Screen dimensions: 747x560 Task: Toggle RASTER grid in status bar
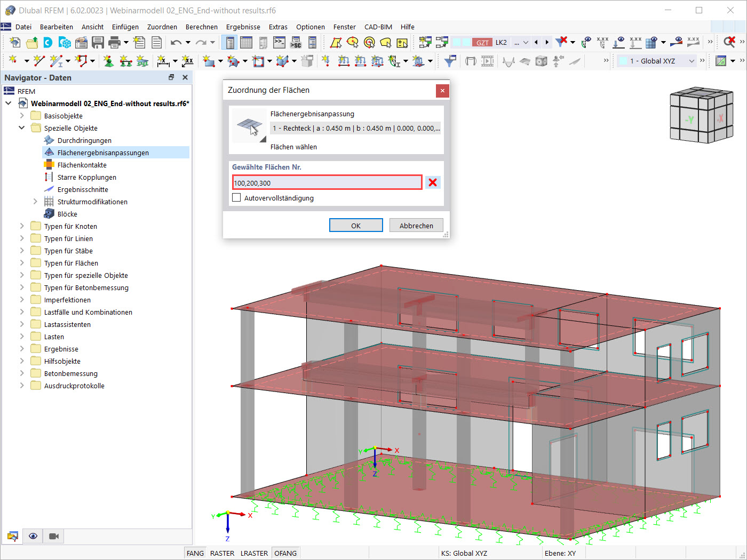[222, 553]
